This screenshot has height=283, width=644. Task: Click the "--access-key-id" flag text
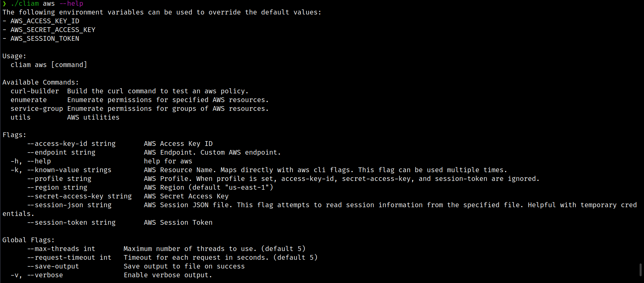click(x=57, y=144)
